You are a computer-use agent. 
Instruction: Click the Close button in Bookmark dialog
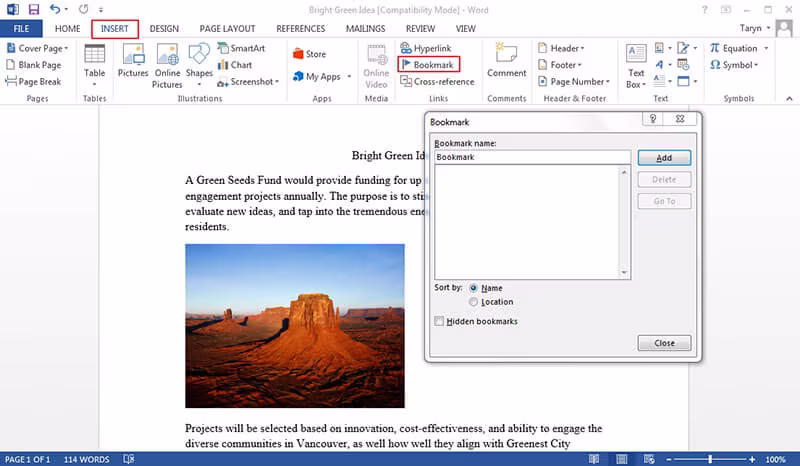(x=664, y=343)
